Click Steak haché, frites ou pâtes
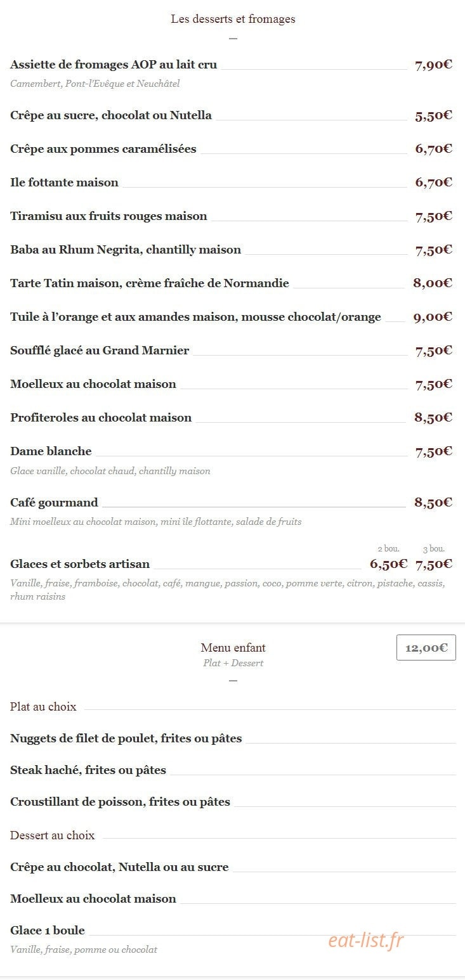Image resolution: width=465 pixels, height=980 pixels. [88, 770]
